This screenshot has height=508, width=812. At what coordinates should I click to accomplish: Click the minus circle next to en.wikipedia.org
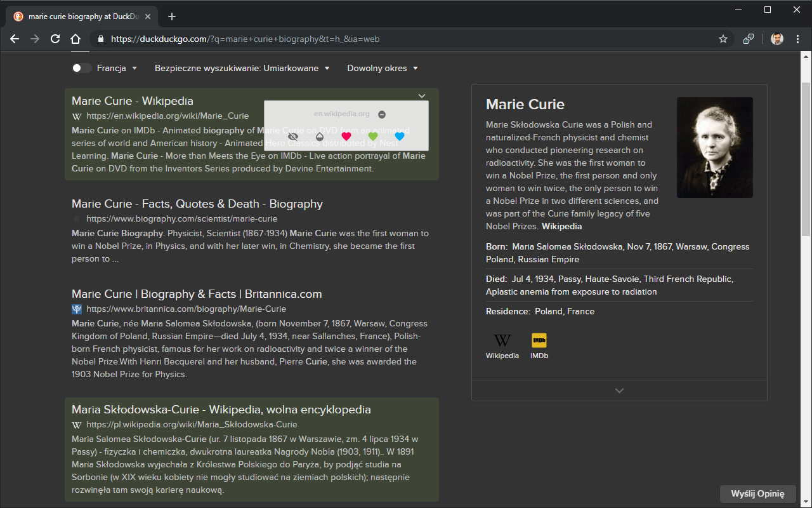click(x=382, y=114)
